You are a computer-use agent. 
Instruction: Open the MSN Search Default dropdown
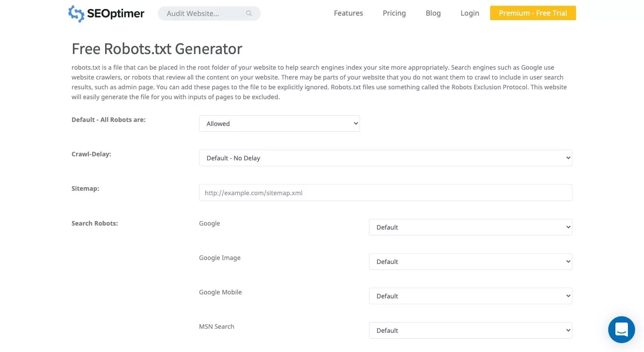click(470, 331)
